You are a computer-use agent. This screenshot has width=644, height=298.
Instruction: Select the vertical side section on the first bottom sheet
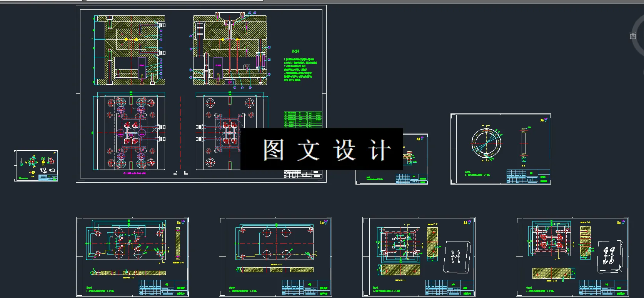tap(178, 244)
